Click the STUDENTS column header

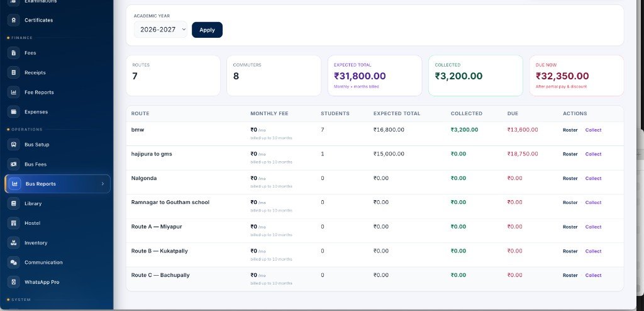[335, 113]
